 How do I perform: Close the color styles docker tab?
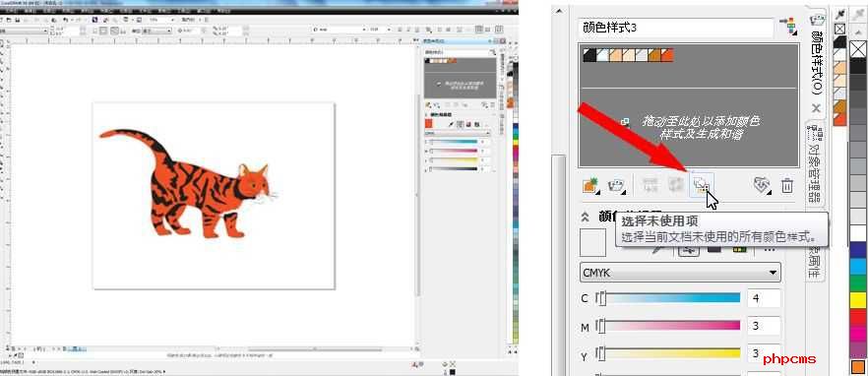(x=816, y=108)
